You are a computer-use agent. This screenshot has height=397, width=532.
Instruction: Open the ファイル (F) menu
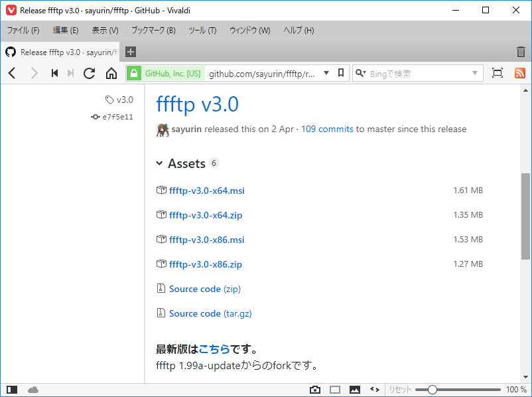click(x=23, y=31)
